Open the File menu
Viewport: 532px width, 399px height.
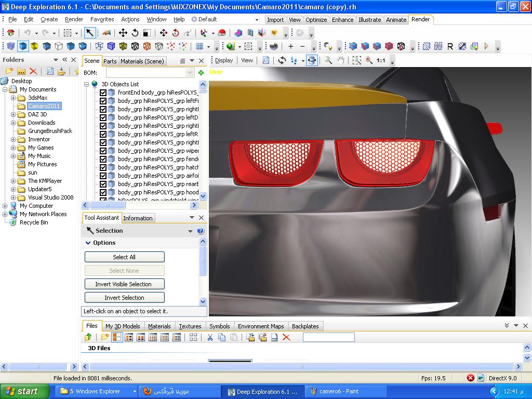click(12, 19)
